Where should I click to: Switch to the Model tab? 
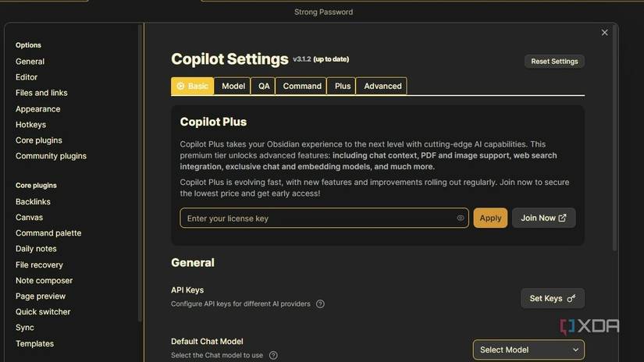point(233,86)
